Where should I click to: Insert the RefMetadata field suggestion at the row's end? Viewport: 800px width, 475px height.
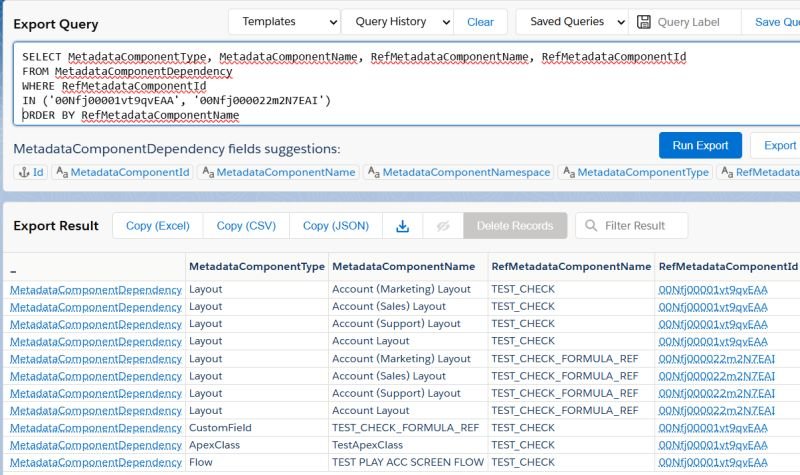click(x=759, y=172)
